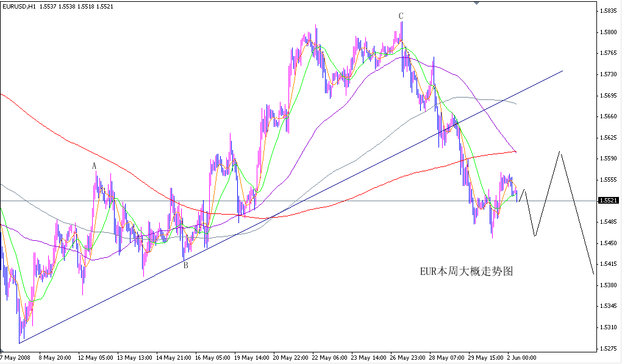Click time axis label 13 May 13:00
The width and height of the screenshot is (622, 364).
tap(135, 358)
